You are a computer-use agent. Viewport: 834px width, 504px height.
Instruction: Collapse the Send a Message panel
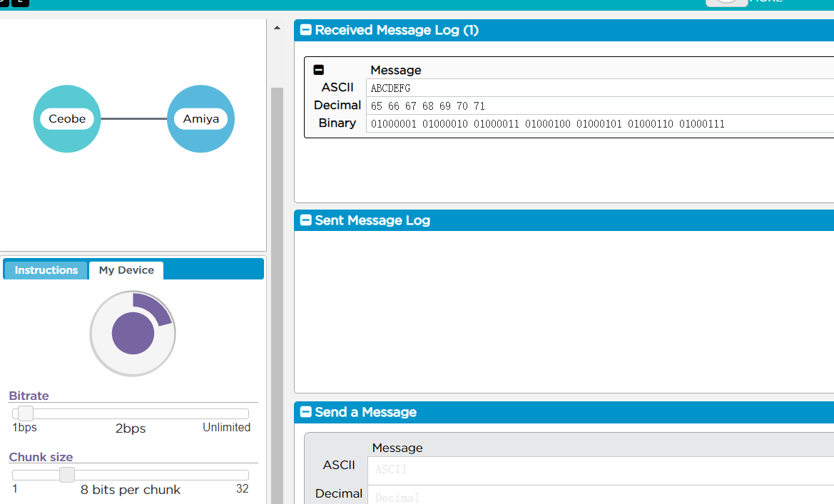(x=306, y=412)
